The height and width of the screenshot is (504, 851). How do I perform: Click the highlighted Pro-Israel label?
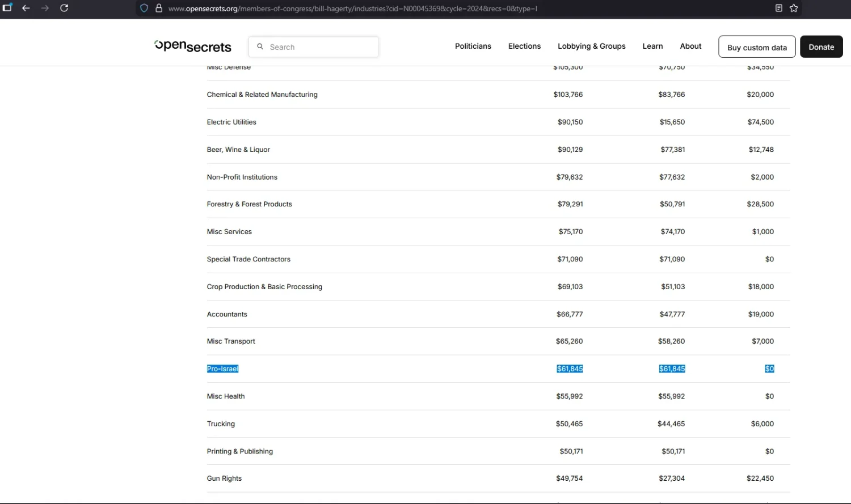tap(222, 369)
